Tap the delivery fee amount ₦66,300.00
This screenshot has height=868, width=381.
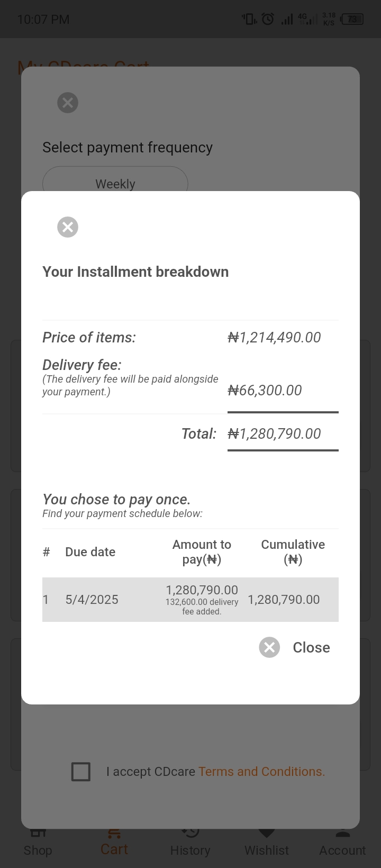tap(265, 391)
